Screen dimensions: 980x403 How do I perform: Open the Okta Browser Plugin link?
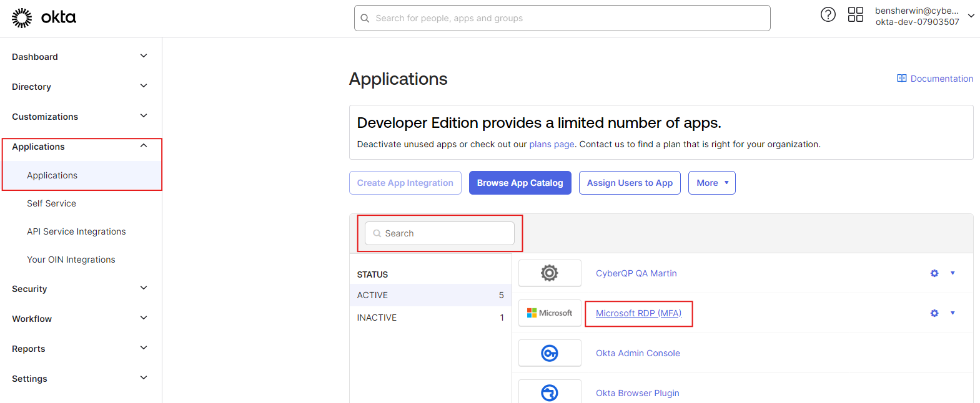point(638,393)
